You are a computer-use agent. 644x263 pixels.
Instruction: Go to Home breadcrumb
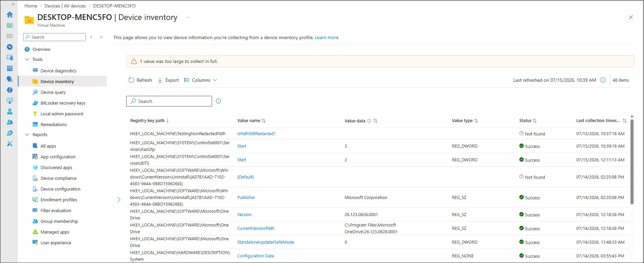click(31, 6)
